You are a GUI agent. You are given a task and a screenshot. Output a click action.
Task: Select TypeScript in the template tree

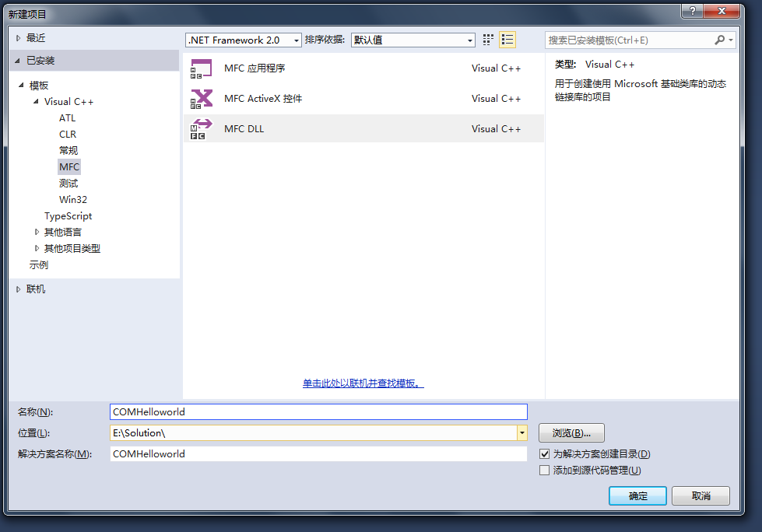(x=68, y=216)
